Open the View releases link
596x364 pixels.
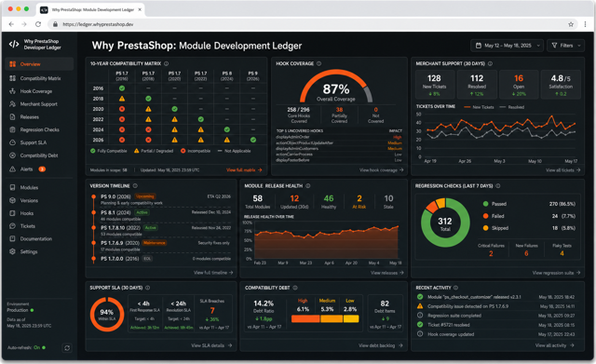pos(387,273)
